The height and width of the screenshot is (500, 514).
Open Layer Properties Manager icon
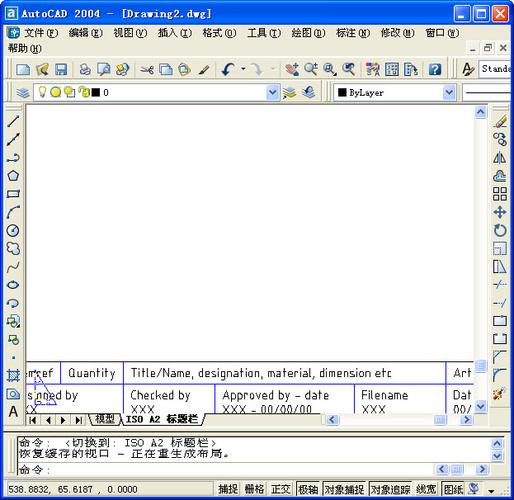[x=23, y=92]
